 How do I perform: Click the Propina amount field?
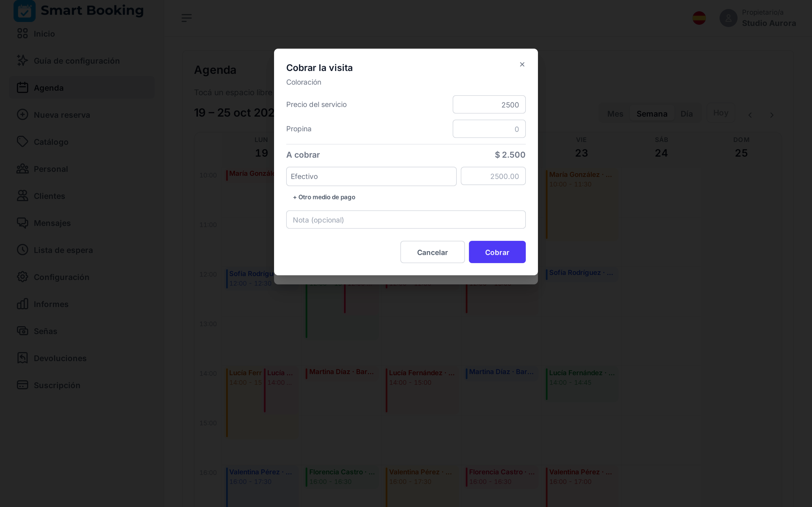tap(489, 129)
